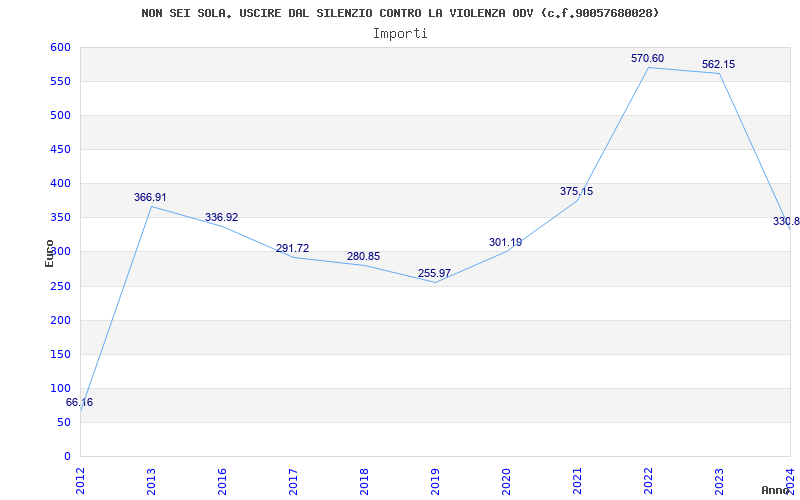Click the 2021 x-axis year label
Viewport: 800px width, 500px height.
[577, 480]
